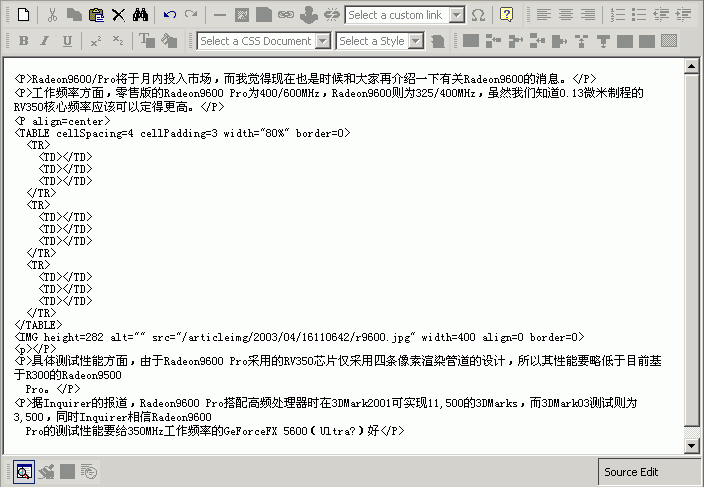Open the text color picker
704x487 pixels.
pos(146,41)
